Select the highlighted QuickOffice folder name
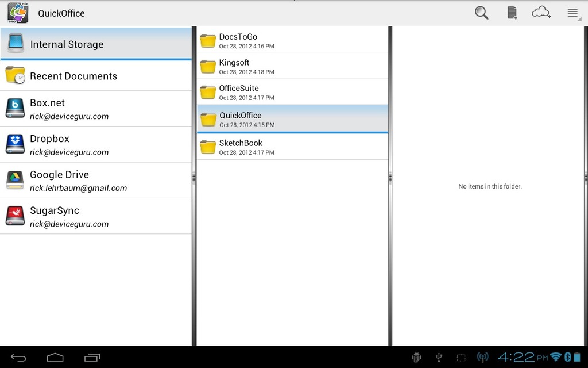Image resolution: width=588 pixels, height=368 pixels. pyautogui.click(x=241, y=115)
